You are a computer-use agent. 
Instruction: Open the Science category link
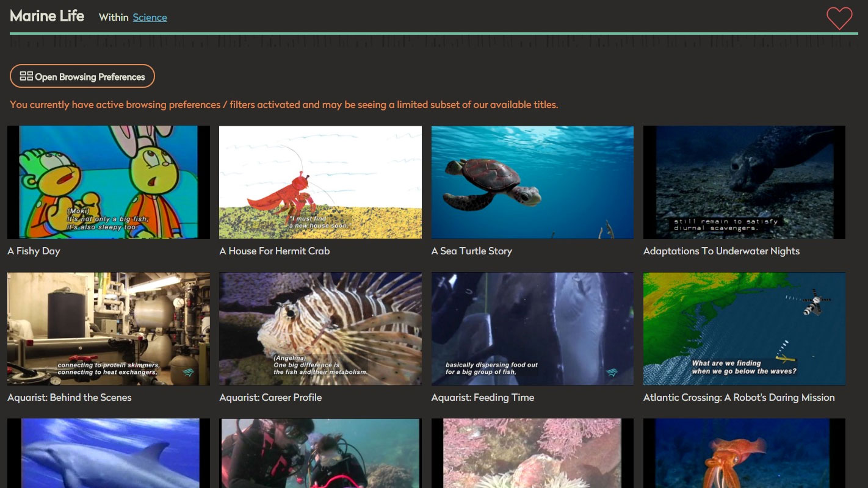click(x=150, y=17)
